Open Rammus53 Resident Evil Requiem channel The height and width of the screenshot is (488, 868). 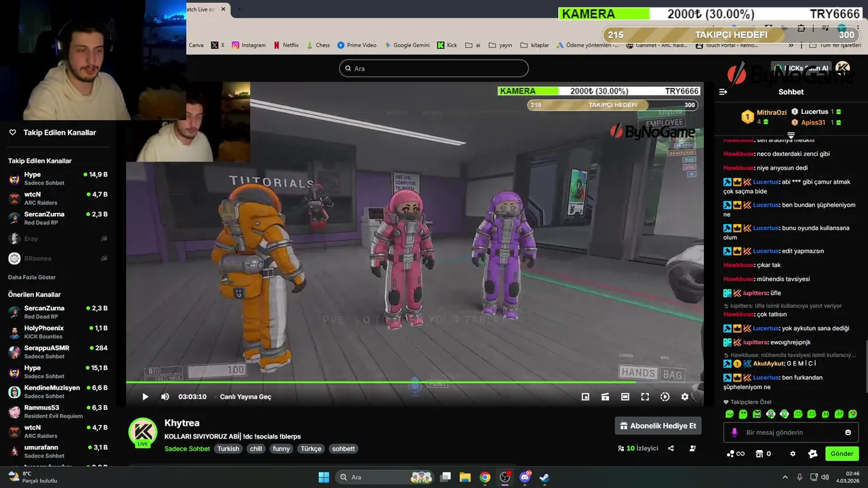[58, 412]
